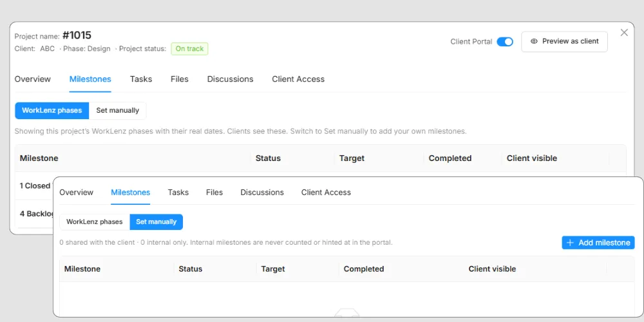Open Files tab in the front panel
The width and height of the screenshot is (644, 322).
tap(214, 192)
